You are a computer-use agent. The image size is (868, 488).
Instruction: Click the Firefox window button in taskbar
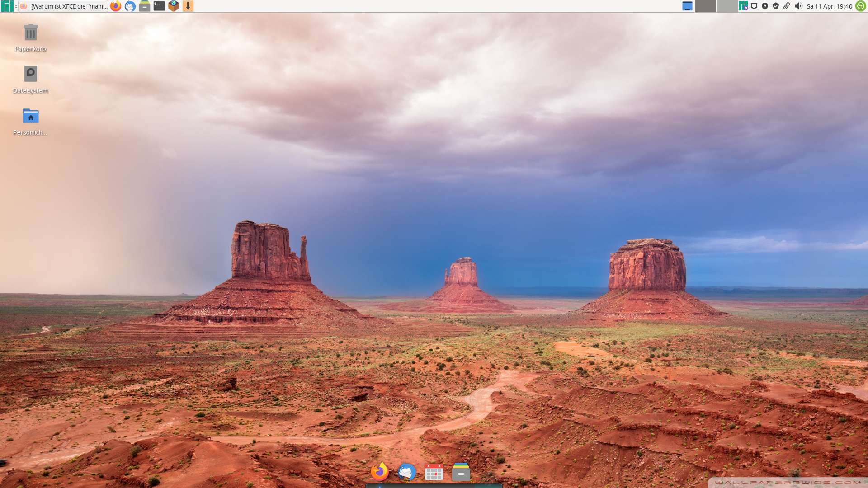coord(64,6)
